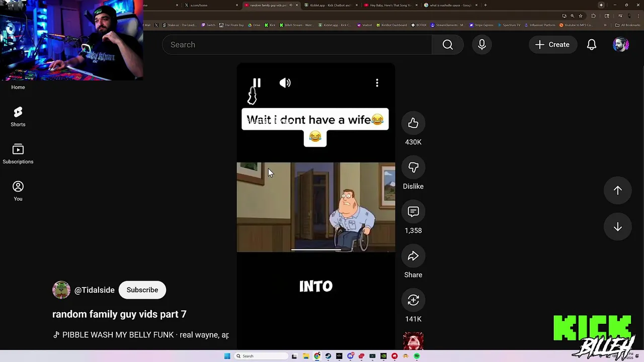Open Steam from the taskbar
Screen dimensions: 644x362
pyautogui.click(x=328, y=356)
